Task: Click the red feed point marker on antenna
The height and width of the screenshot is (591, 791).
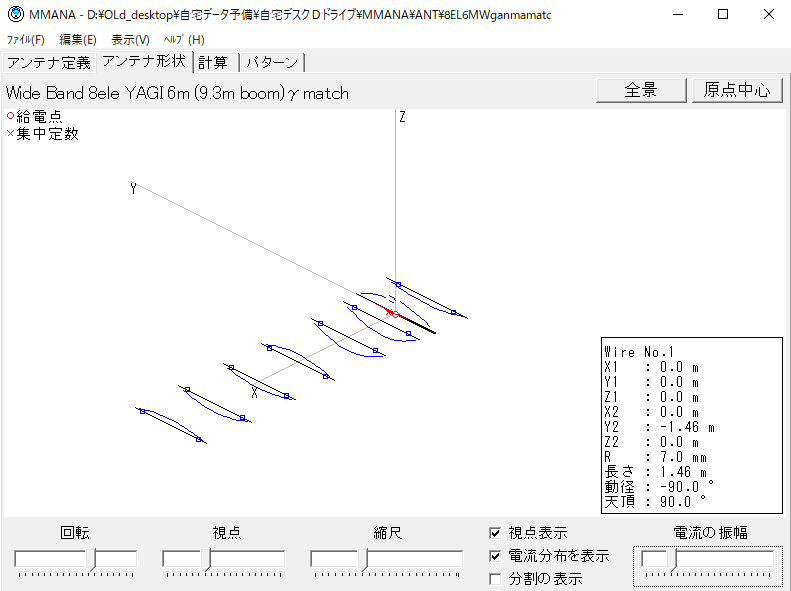Action: [x=394, y=314]
